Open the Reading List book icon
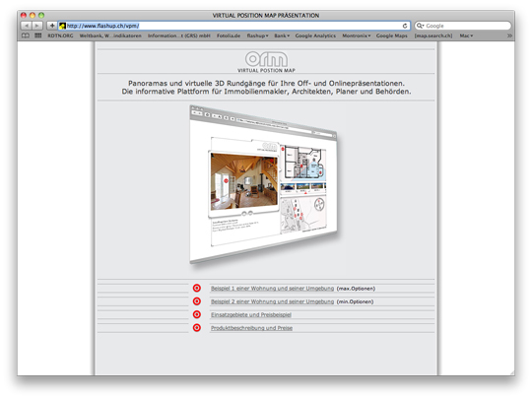532x399 pixels. 26,35
